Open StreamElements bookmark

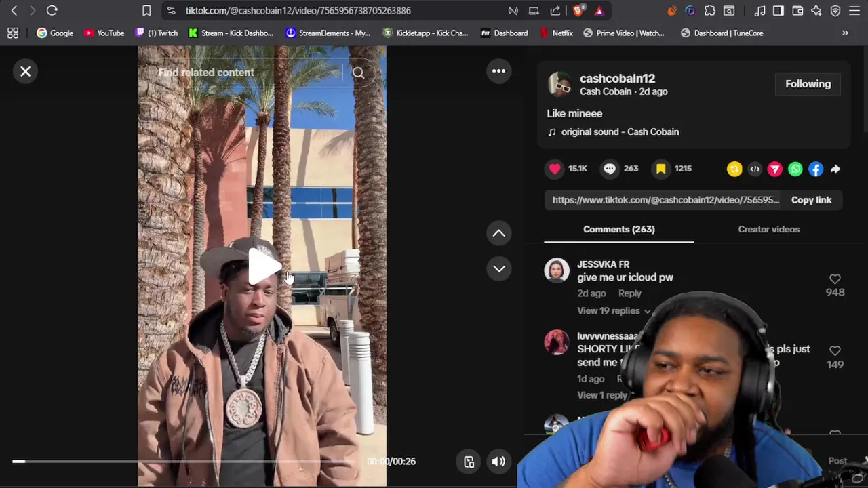click(x=328, y=33)
